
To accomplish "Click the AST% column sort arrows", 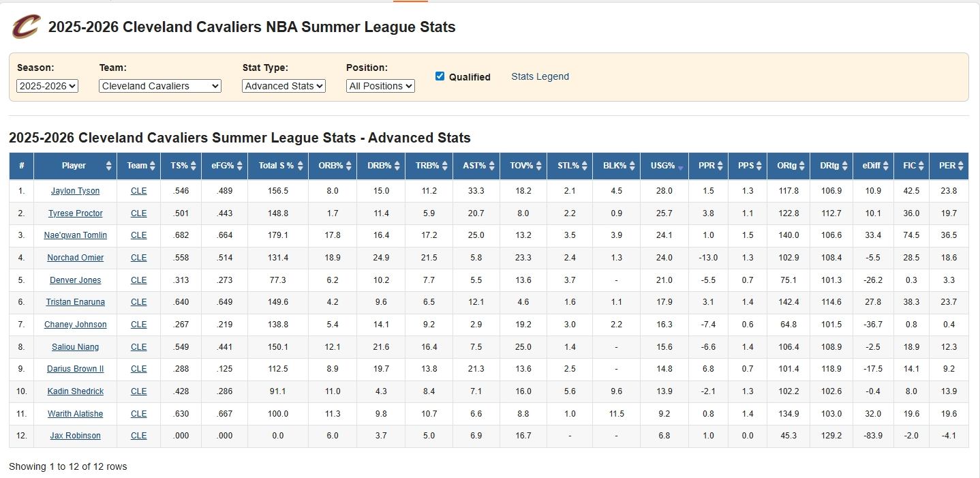I will 491,166.
